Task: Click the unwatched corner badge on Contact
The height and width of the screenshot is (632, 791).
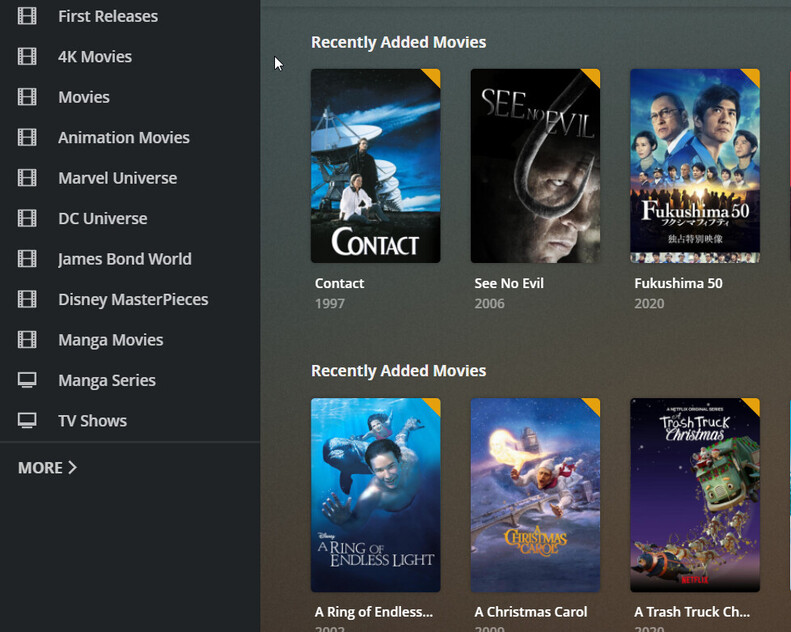Action: click(433, 76)
